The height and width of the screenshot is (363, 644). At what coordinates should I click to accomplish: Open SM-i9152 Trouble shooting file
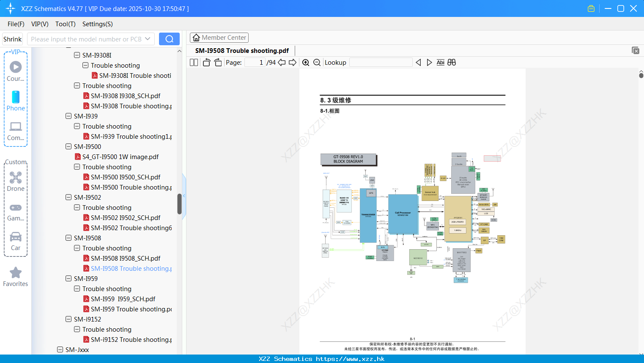point(127,339)
